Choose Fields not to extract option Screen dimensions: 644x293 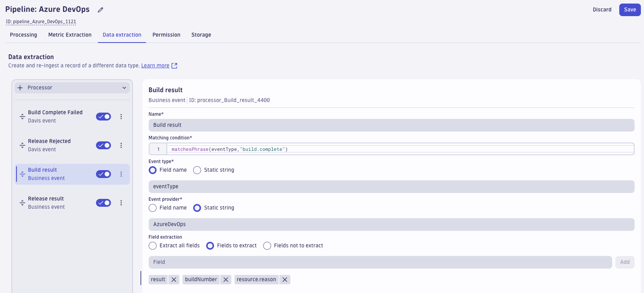click(267, 246)
